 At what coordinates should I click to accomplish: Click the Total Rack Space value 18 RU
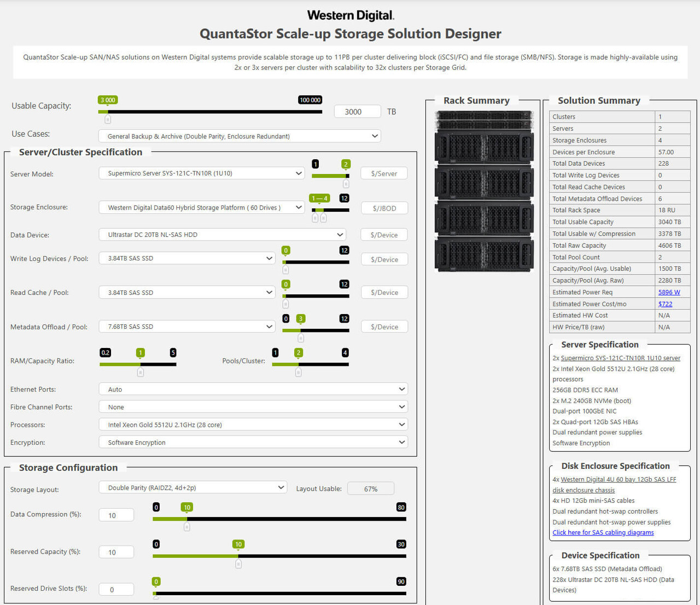[667, 210]
